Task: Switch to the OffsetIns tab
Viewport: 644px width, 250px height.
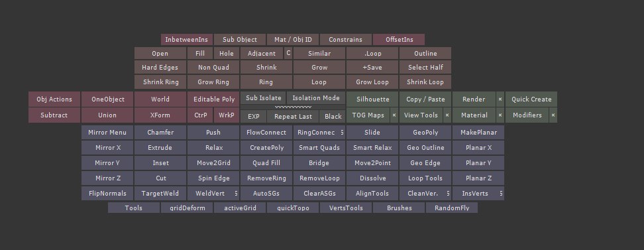Action: 399,40
